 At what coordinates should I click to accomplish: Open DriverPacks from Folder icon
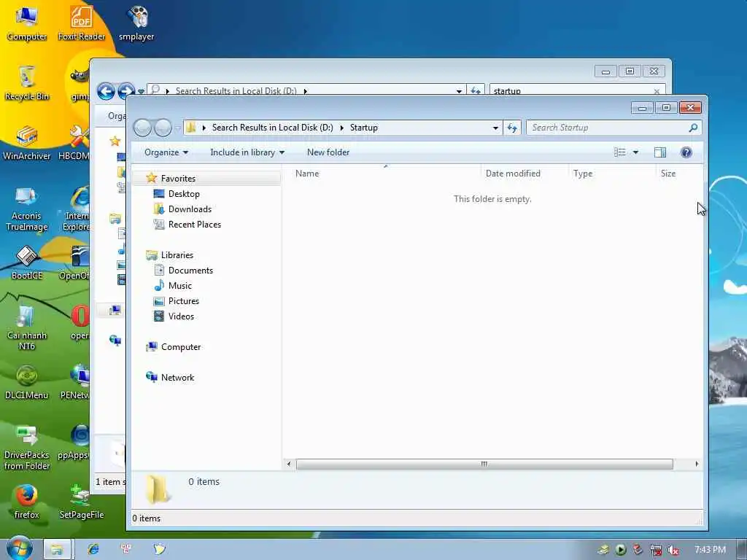27,447
